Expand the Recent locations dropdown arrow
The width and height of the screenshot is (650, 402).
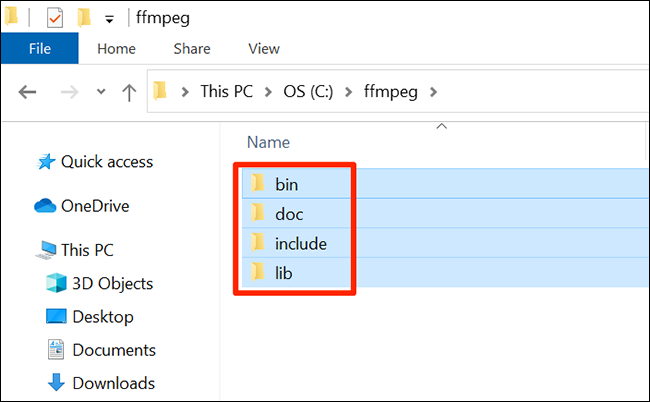tap(100, 91)
